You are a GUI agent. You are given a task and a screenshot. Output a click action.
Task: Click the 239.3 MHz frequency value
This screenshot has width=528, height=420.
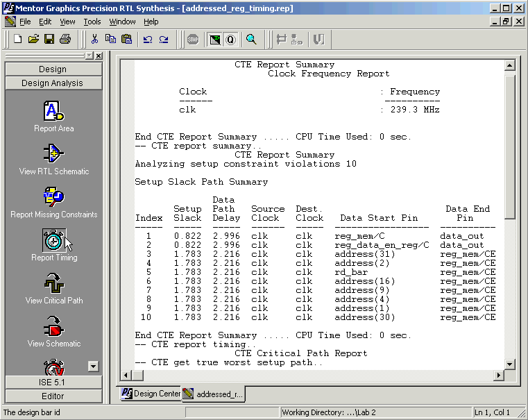click(415, 110)
